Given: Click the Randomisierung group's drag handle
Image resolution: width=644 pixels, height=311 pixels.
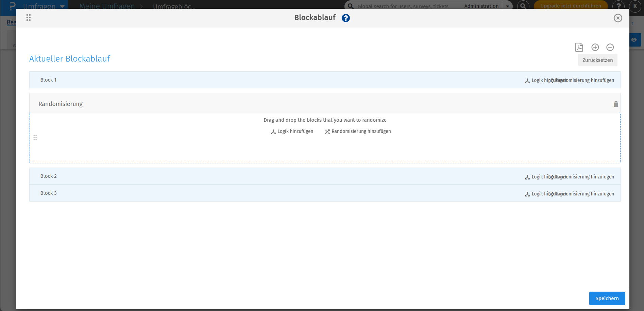Looking at the screenshot, I should tap(35, 138).
